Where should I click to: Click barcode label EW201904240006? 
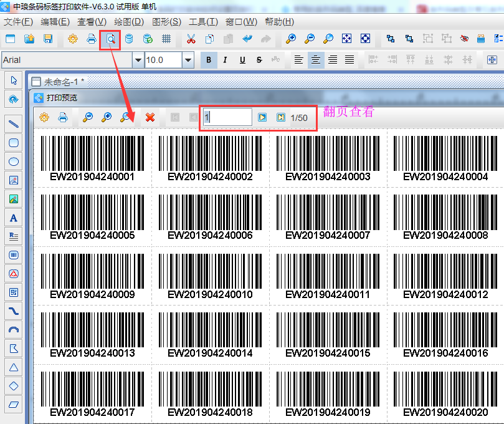point(210,217)
